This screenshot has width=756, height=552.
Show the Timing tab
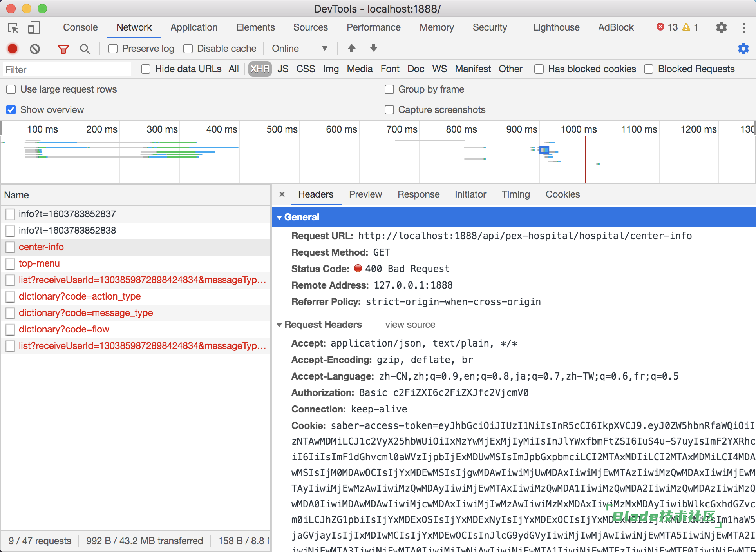pos(516,194)
